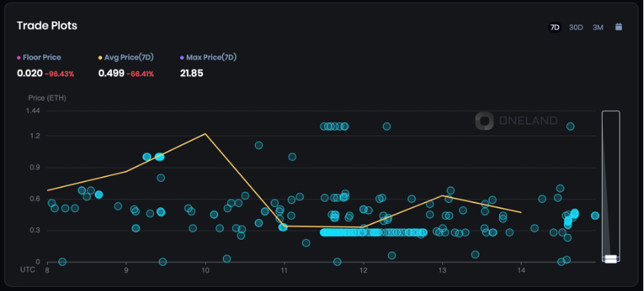Toggle the Floor Price series label
The width and height of the screenshot is (644, 291).
[42, 57]
